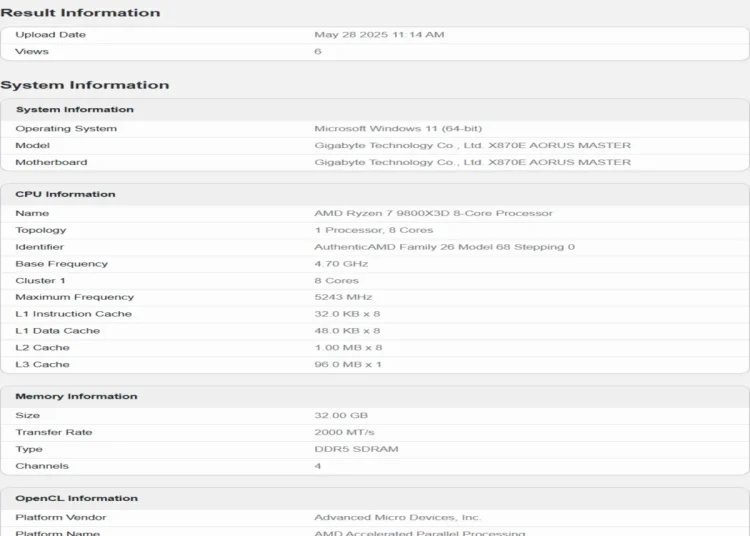This screenshot has width=750, height=536.
Task: Click 'Advanced Micro Devices, Inc.' value
Action: click(x=398, y=517)
